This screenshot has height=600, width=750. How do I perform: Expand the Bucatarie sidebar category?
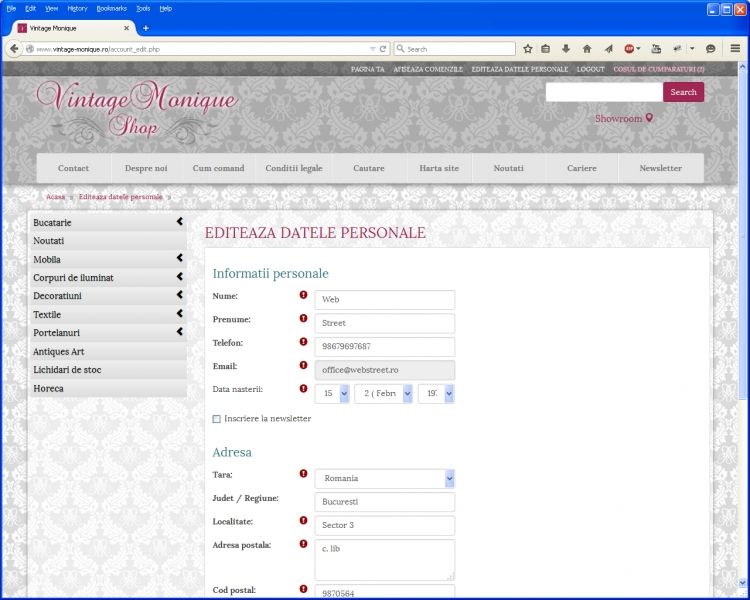179,222
